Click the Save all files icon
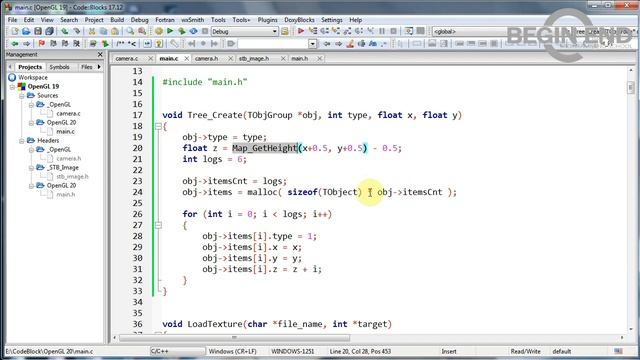 [x=49, y=31]
